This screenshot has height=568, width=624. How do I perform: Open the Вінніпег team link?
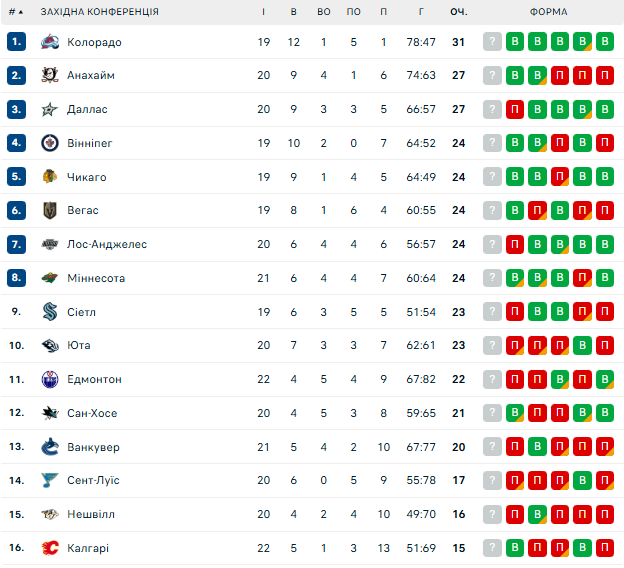tap(90, 143)
